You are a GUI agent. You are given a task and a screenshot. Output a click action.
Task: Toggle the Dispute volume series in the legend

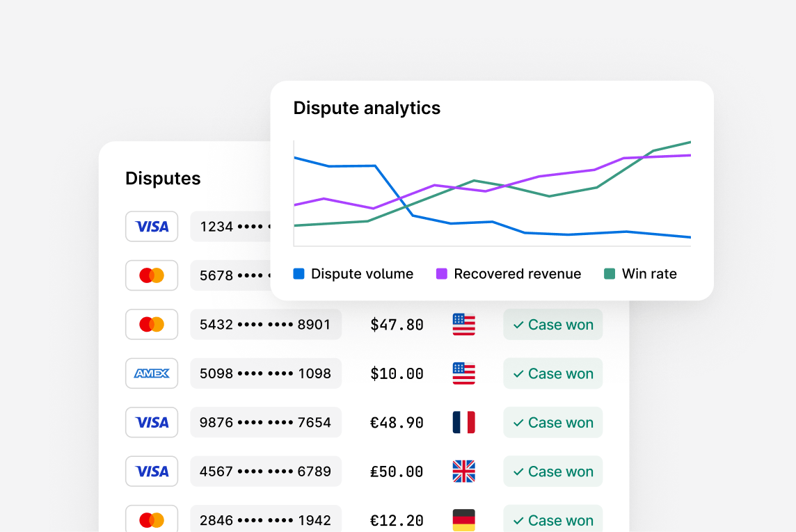[353, 273]
